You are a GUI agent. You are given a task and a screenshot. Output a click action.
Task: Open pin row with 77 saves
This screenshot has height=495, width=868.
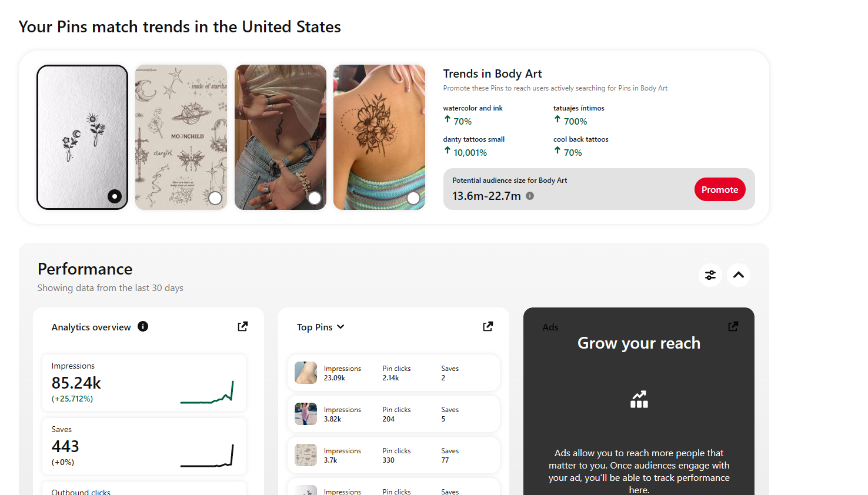(x=393, y=455)
